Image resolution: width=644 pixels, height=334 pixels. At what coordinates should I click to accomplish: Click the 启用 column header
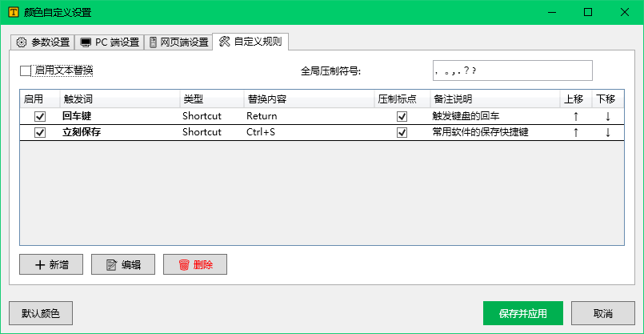coord(40,99)
